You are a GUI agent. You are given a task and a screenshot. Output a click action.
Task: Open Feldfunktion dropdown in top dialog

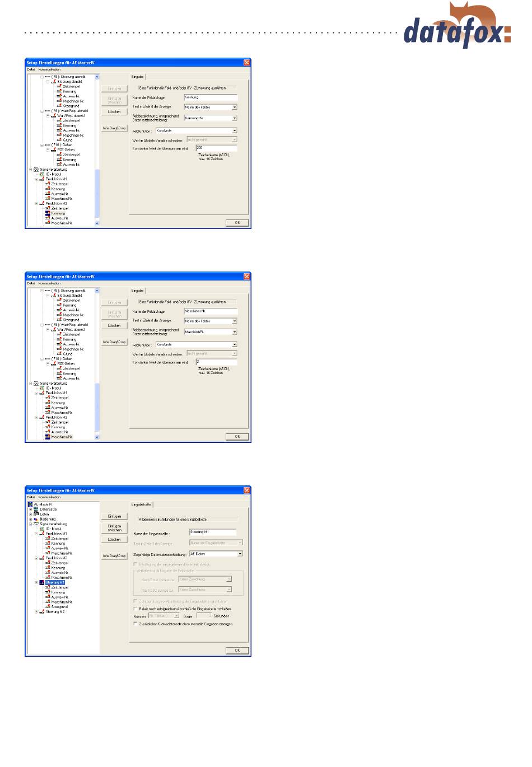[x=235, y=131]
